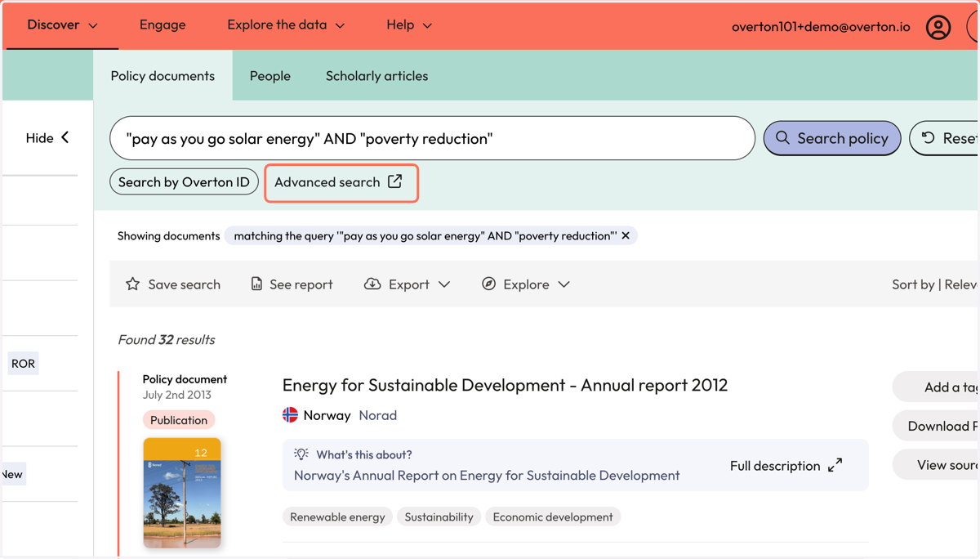The image size is (980, 559).
Task: Click the See report document icon
Action: tap(256, 284)
